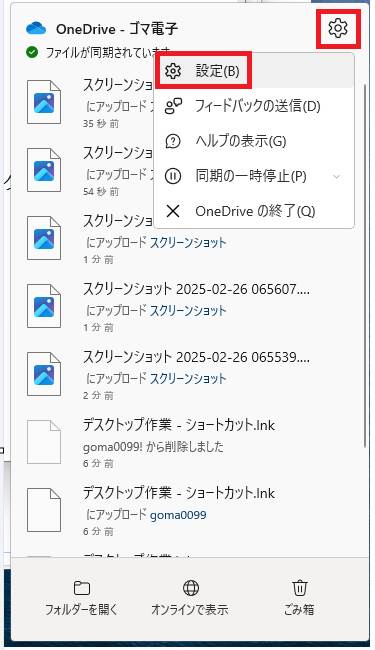Click the globe icon above オンラインで表示
Image resolution: width=375 pixels, height=650 pixels.
pyautogui.click(x=191, y=587)
